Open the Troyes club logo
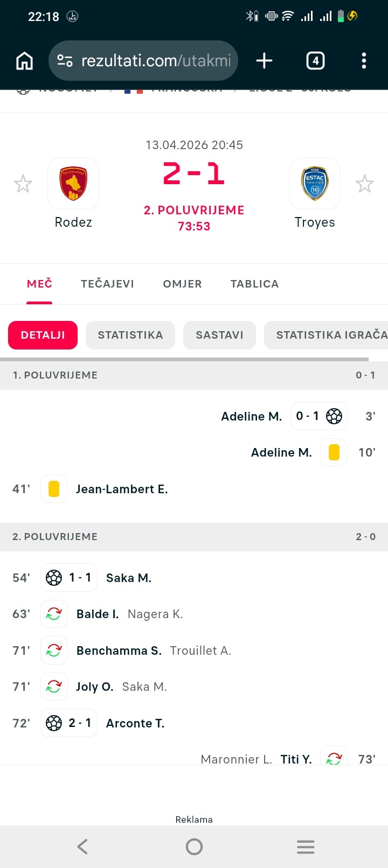Image resolution: width=388 pixels, height=868 pixels. click(x=315, y=184)
